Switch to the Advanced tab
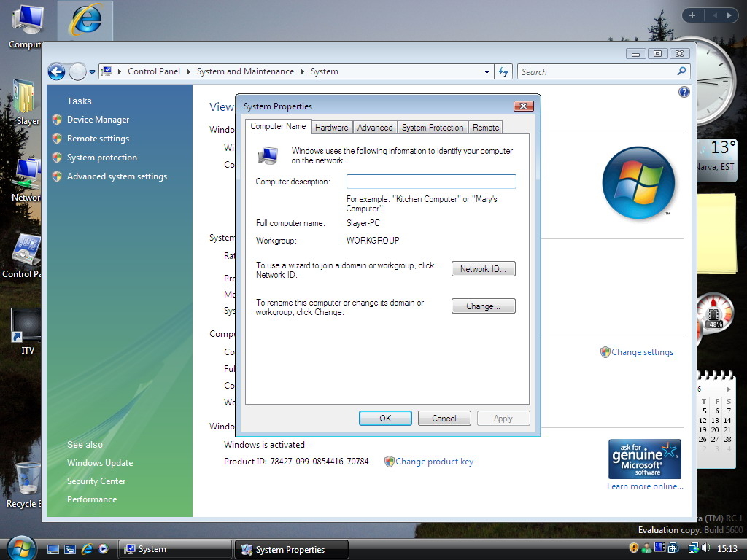Screen dimensions: 747x560 [375, 128]
